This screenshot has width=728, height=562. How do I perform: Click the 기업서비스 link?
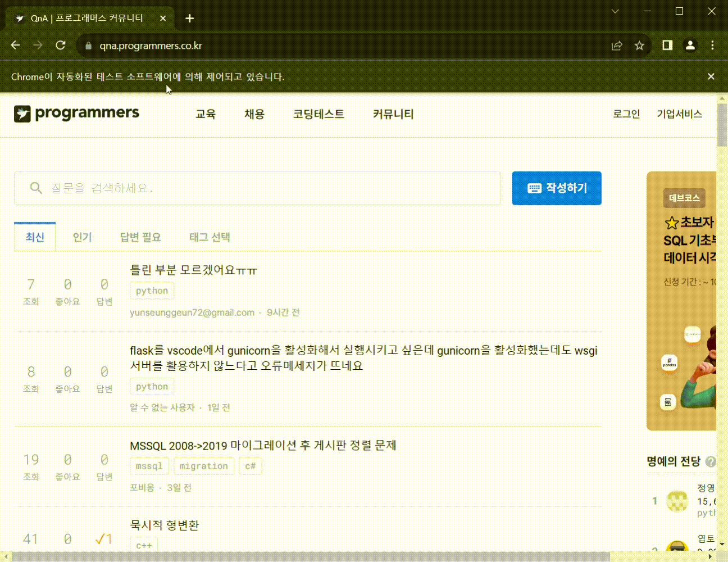[x=680, y=114]
